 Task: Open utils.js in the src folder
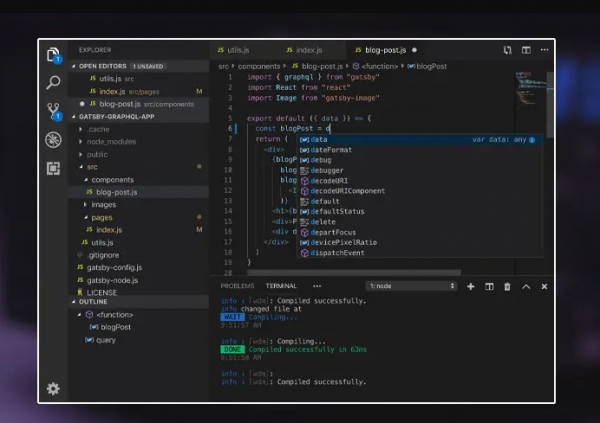(x=139, y=242)
